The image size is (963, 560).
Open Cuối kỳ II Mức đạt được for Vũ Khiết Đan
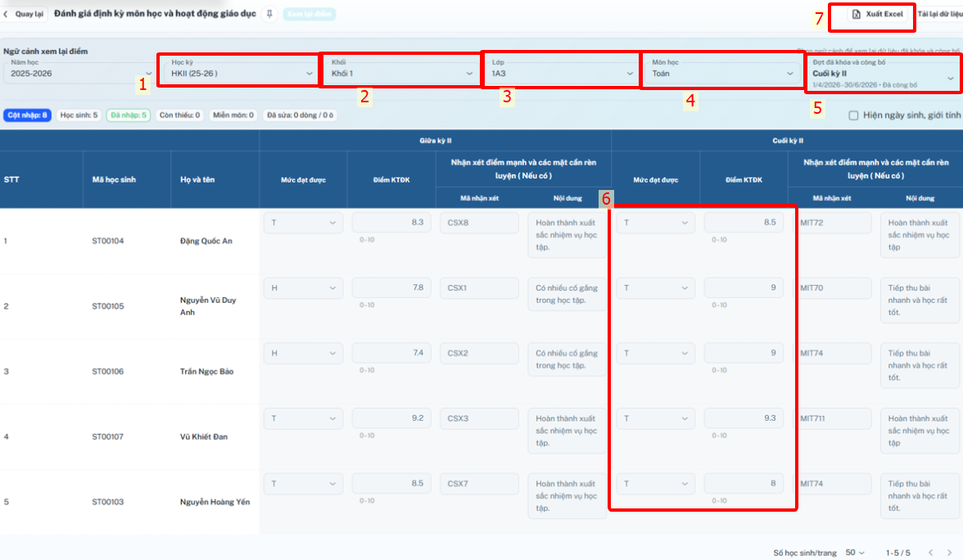pos(655,418)
